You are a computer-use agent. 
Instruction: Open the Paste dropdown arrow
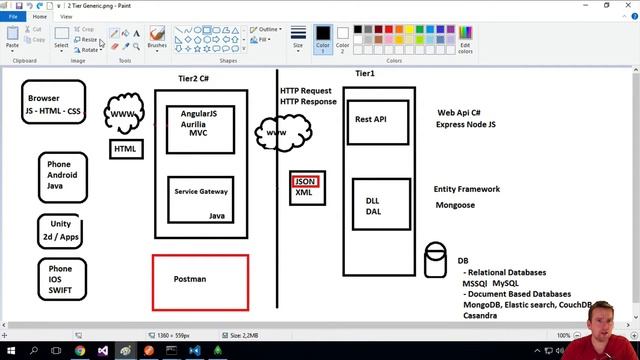click(x=12, y=51)
